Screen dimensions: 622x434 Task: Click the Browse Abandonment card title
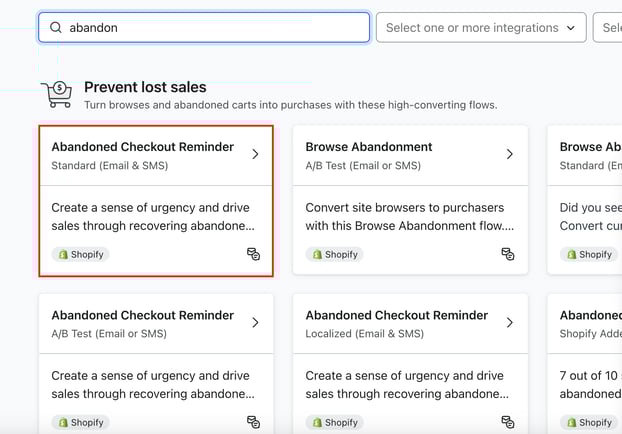tap(368, 147)
